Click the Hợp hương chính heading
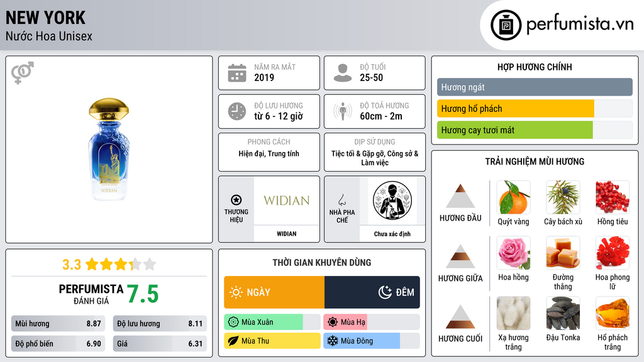This screenshot has height=362, width=644. coord(535,67)
